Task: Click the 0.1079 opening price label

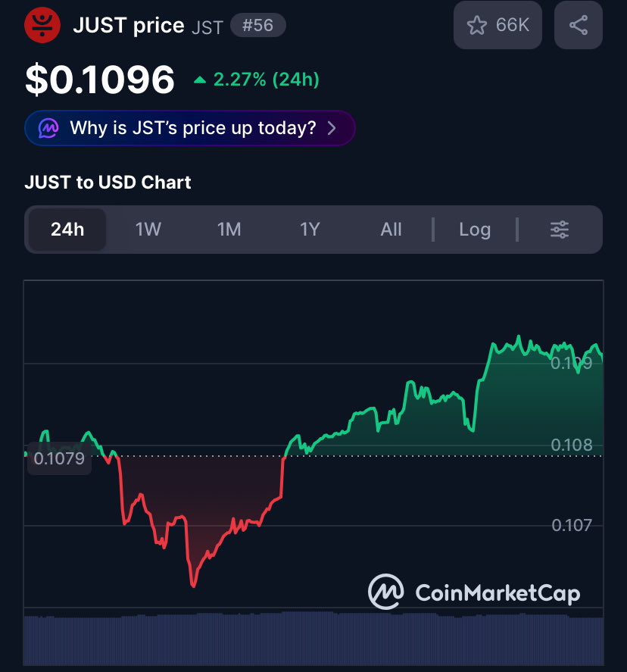Action: click(x=59, y=458)
